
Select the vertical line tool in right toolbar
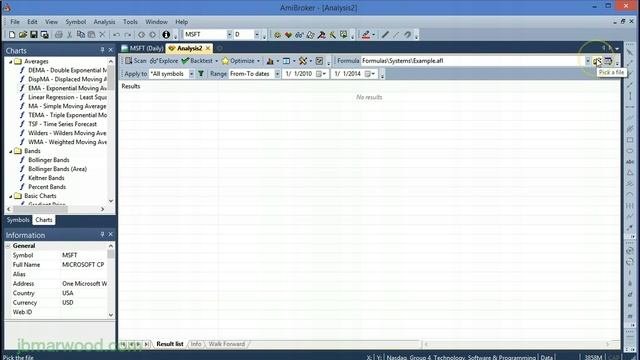pos(630,96)
